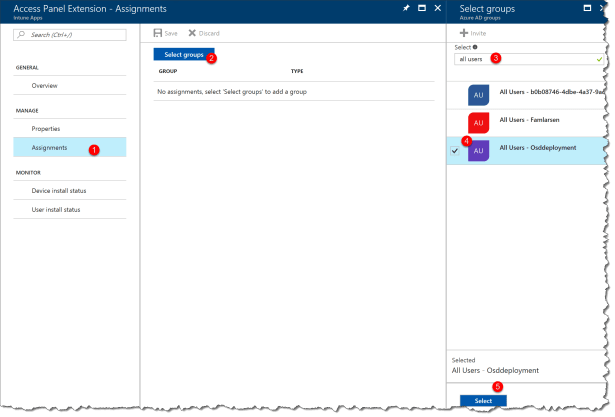Click the selected 'All Users - Osddeployment' summary text

[495, 370]
